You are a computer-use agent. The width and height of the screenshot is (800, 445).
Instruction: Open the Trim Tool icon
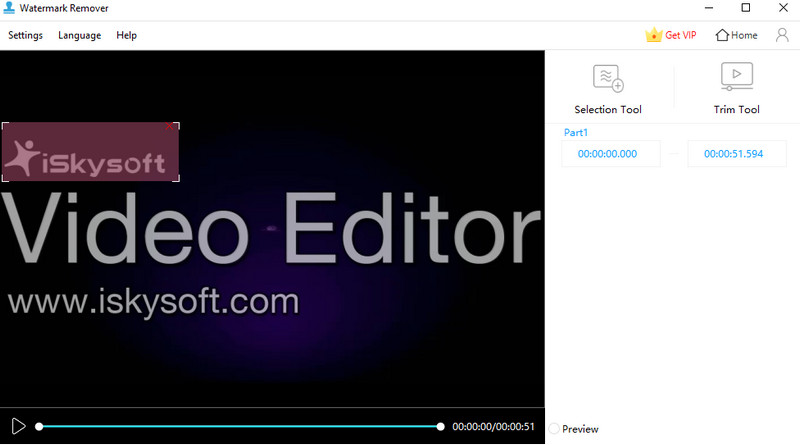click(736, 77)
